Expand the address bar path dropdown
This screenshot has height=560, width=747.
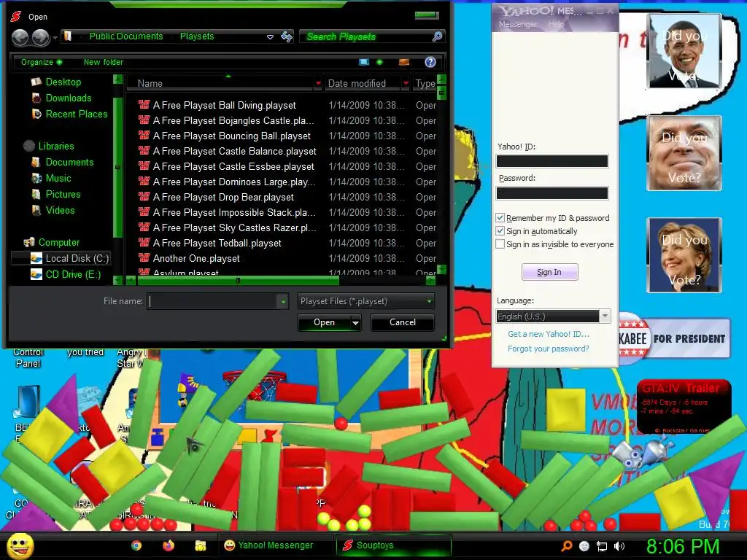pos(270,36)
